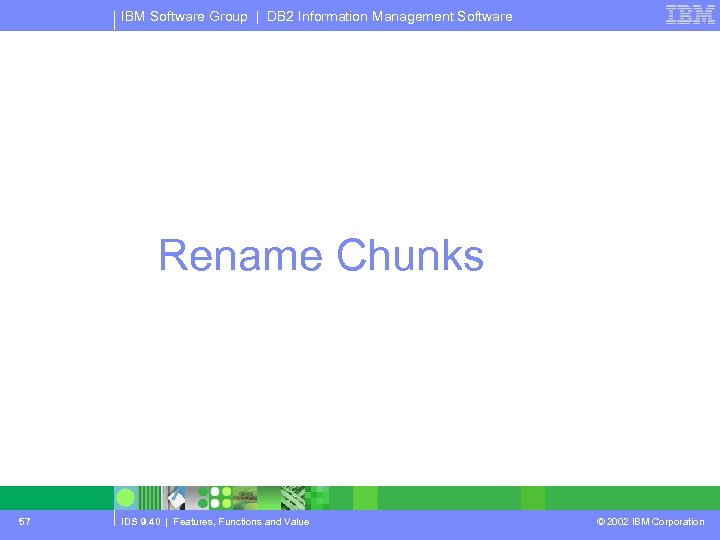720x540 pixels.
Task: Click slide number 57 in footer
Action: [x=25, y=521]
